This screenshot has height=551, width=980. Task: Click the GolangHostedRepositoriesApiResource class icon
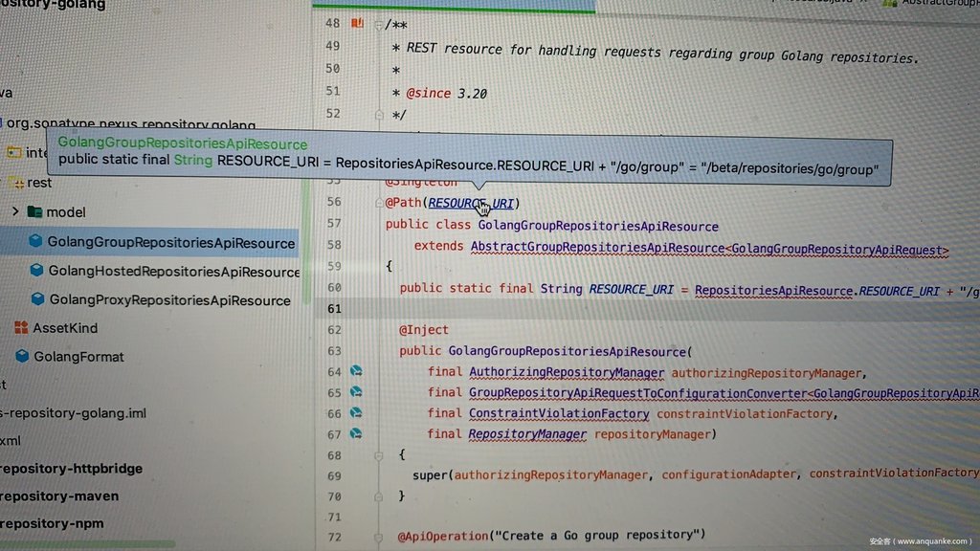pos(36,271)
